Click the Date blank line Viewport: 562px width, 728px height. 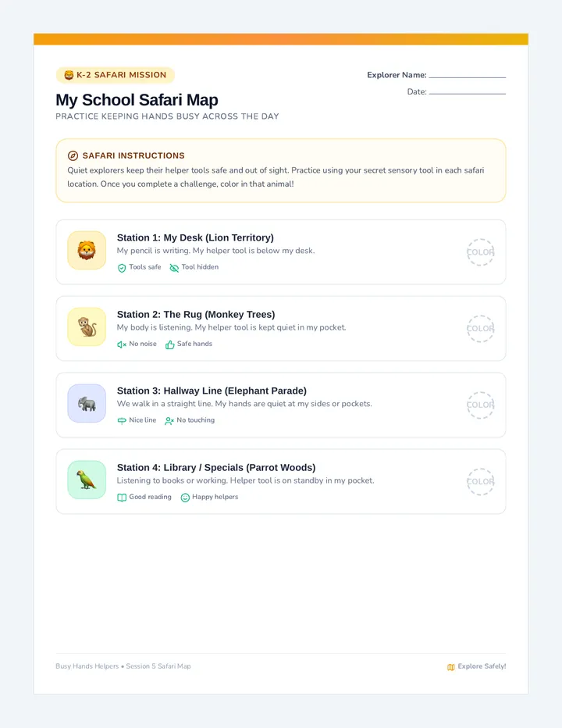pos(468,93)
